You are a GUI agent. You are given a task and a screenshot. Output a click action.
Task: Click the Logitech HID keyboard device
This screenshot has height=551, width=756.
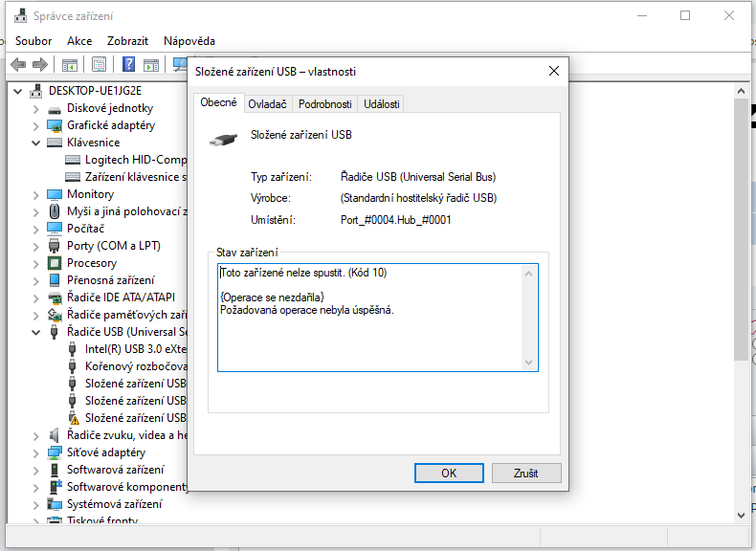(134, 160)
